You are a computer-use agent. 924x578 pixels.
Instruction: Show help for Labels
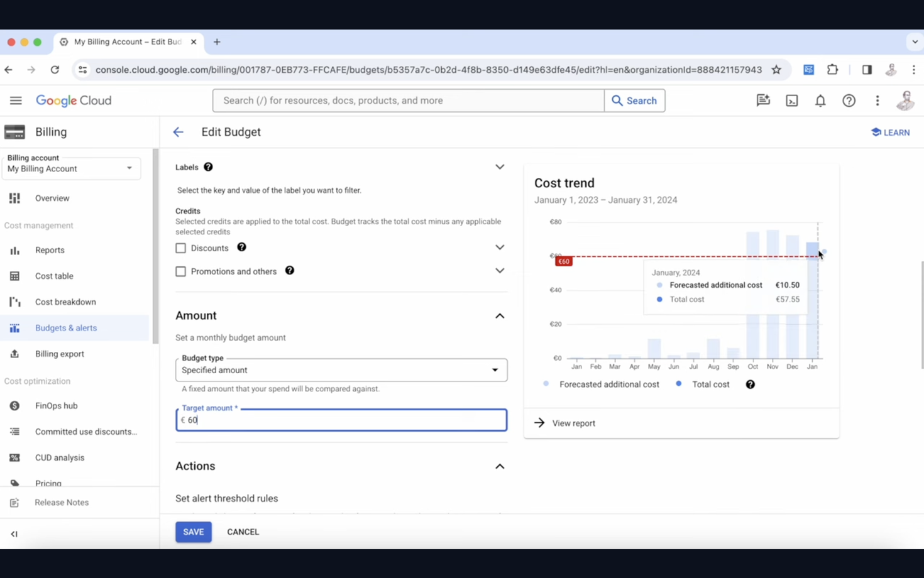coord(208,167)
